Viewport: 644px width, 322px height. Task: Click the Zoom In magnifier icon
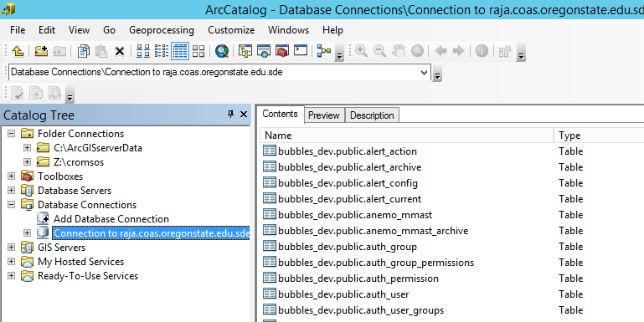tap(361, 51)
